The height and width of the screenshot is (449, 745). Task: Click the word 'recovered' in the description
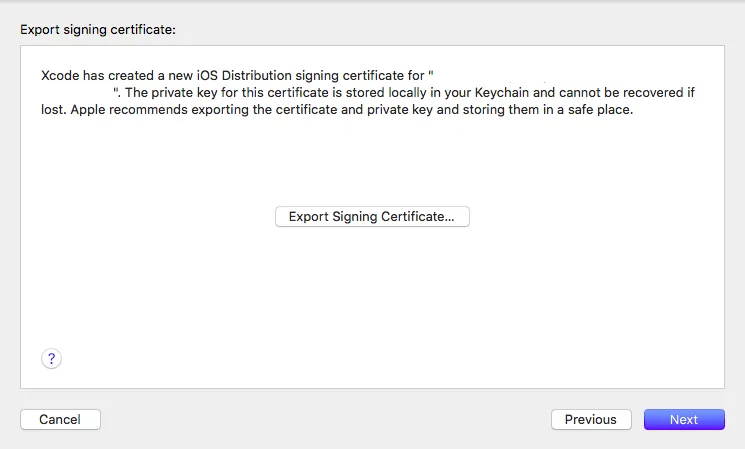(x=644, y=93)
